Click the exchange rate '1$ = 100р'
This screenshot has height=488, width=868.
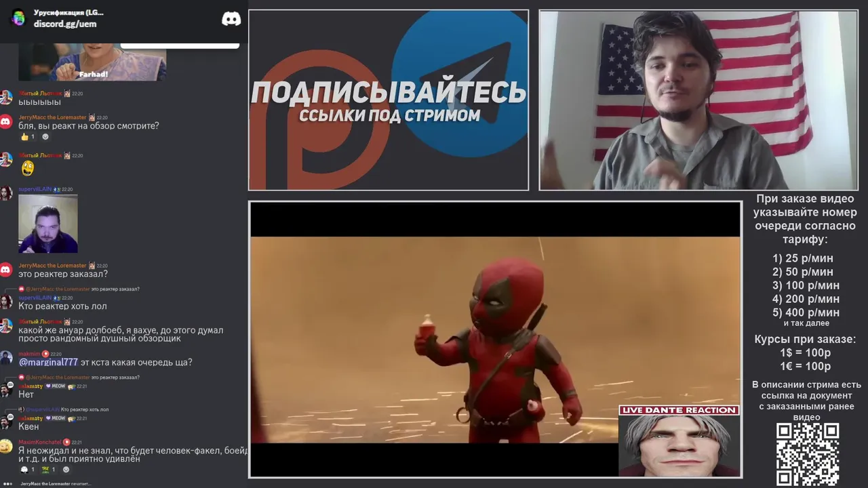pyautogui.click(x=805, y=352)
